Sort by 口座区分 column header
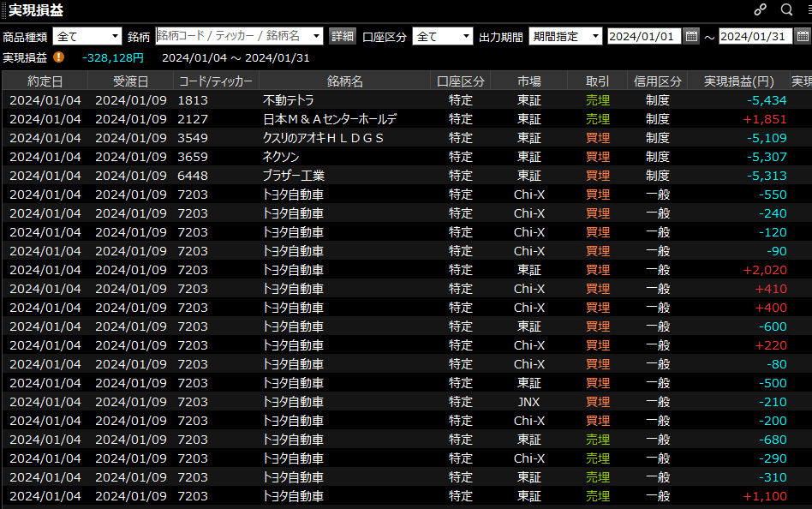The image size is (812, 509). 460,81
